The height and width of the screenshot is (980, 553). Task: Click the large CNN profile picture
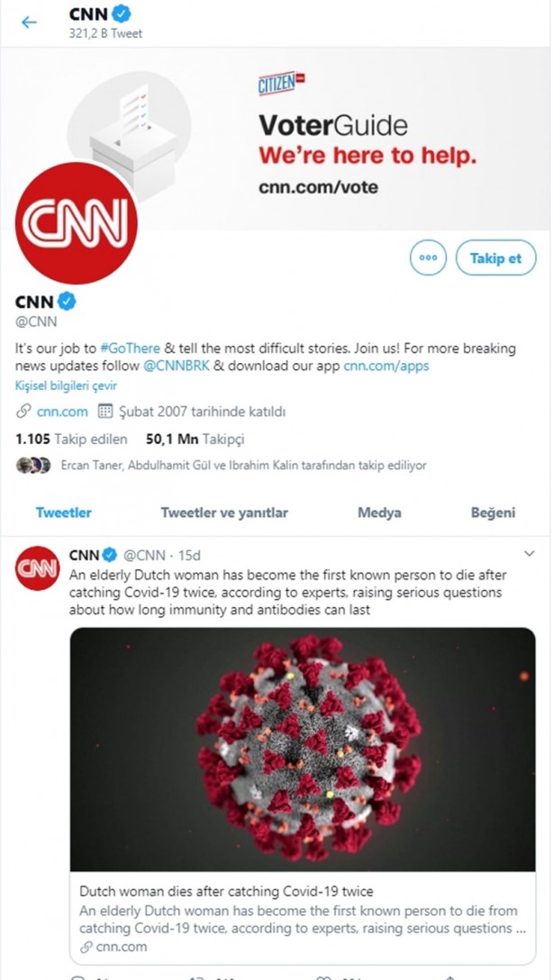click(77, 223)
